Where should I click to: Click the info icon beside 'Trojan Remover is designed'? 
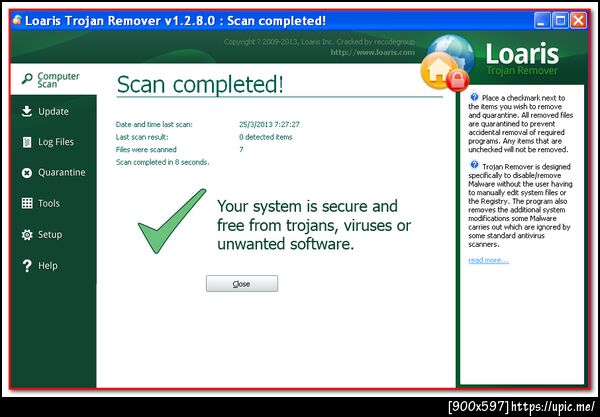click(474, 165)
